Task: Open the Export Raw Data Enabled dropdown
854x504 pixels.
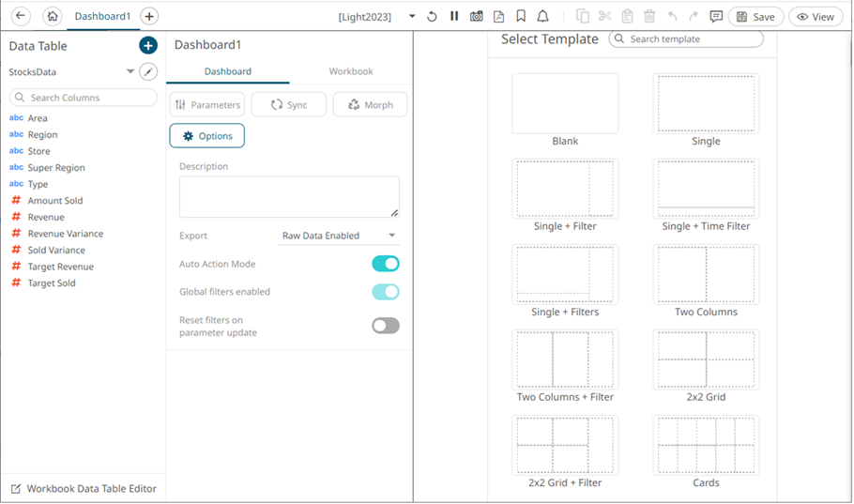Action: pos(339,236)
